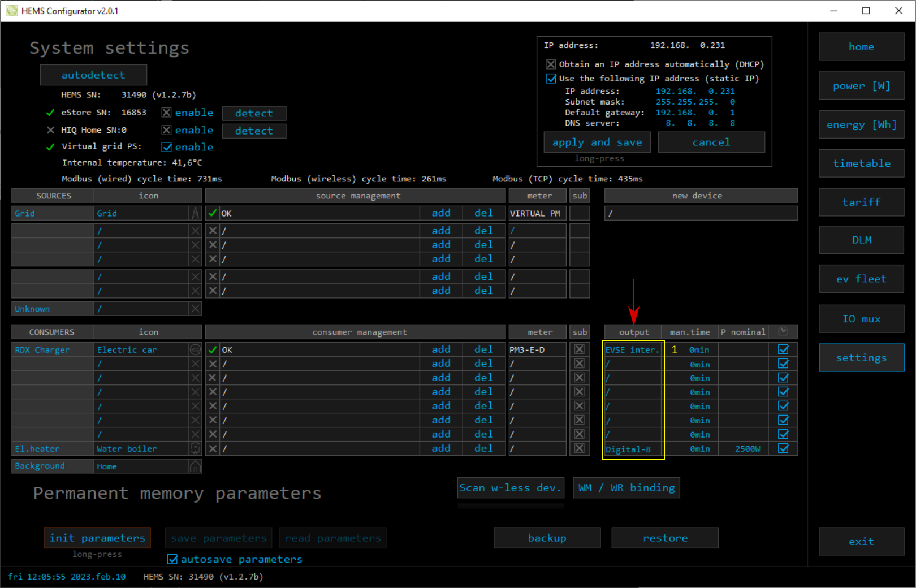Click the P nominal 2500W field
Screen dimensions: 916x588
pyautogui.click(x=747, y=449)
